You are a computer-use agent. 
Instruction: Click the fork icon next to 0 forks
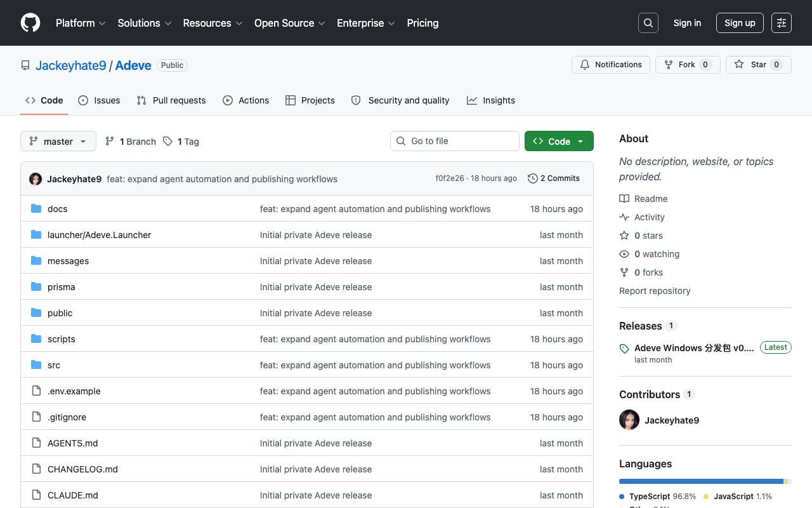(624, 272)
